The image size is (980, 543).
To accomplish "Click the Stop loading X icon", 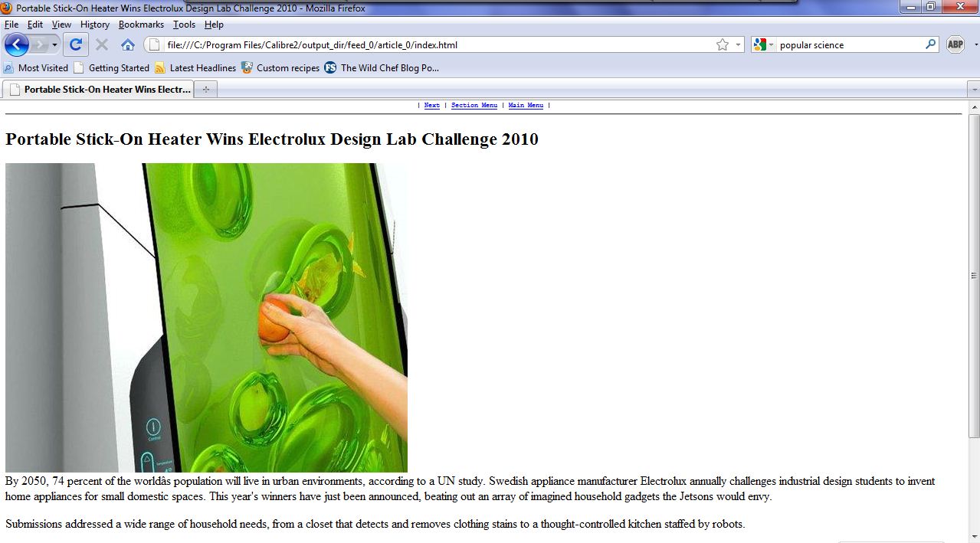I will [101, 44].
